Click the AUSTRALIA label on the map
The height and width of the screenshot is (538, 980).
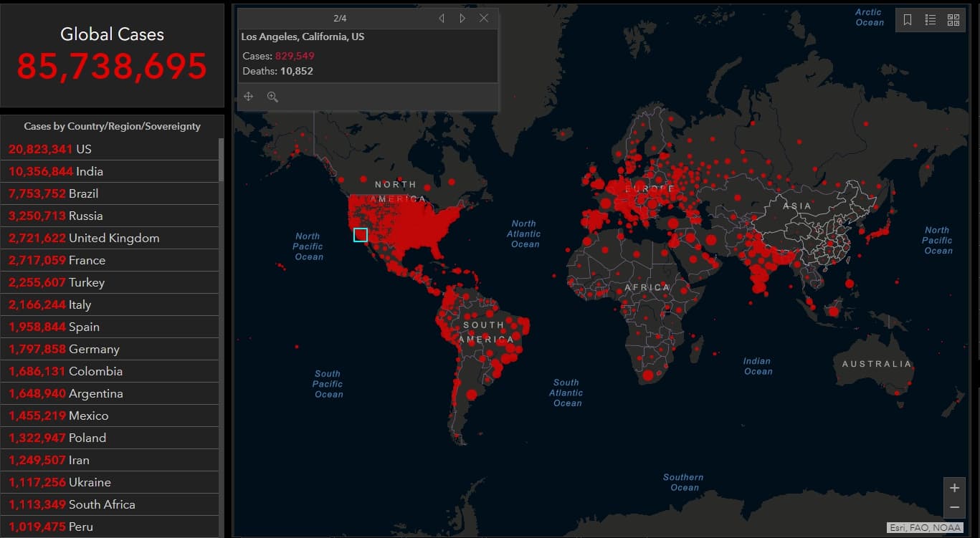click(876, 364)
